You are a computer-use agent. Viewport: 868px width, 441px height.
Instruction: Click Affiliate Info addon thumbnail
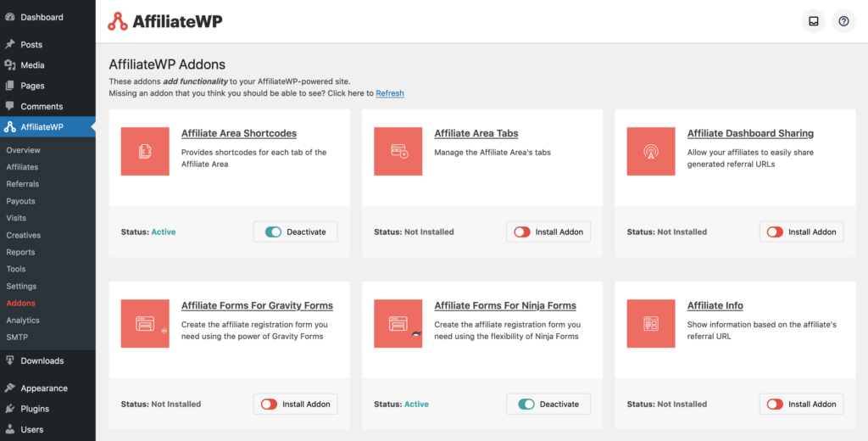(x=651, y=324)
